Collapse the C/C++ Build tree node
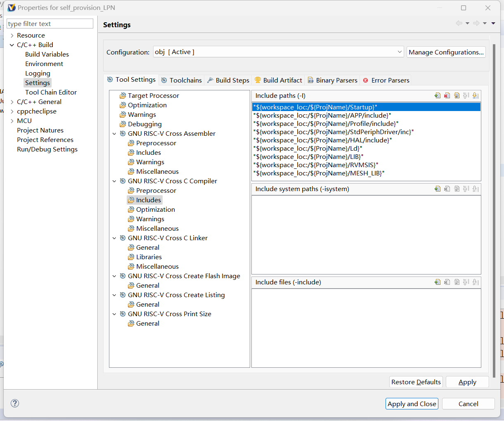 (x=12, y=45)
